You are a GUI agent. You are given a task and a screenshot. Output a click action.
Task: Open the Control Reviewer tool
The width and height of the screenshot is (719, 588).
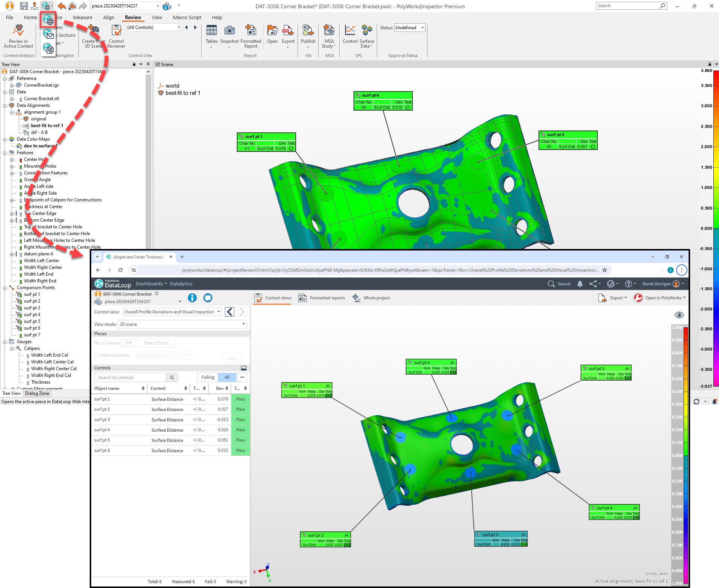(x=116, y=36)
